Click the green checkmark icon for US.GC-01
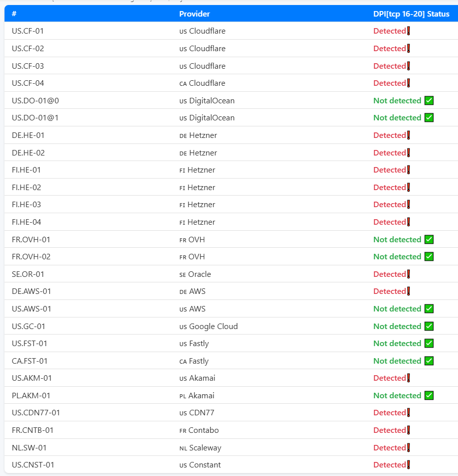The width and height of the screenshot is (458, 476). coord(428,326)
